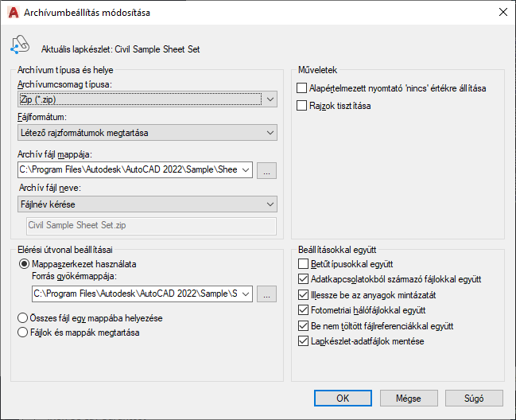Screen dimensions: 516x420
Task: Check the Rajzok tisztítása option
Action: [302, 105]
